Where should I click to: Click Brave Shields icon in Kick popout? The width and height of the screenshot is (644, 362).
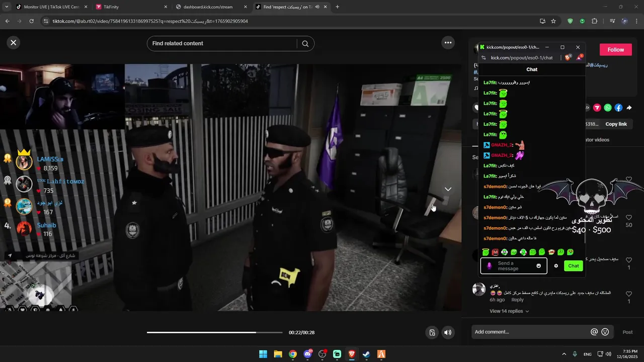(568, 58)
